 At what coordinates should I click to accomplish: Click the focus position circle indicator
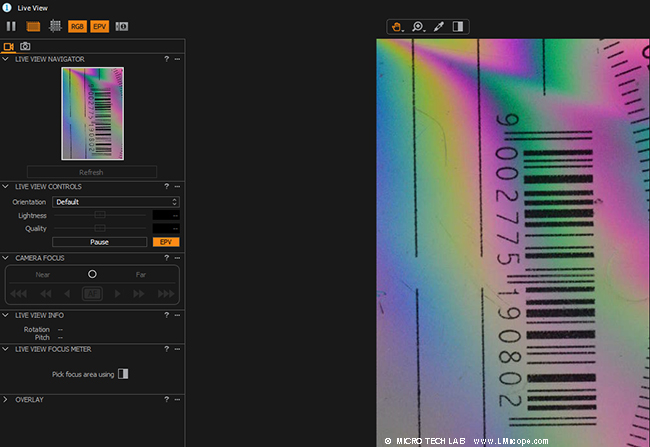pos(92,274)
